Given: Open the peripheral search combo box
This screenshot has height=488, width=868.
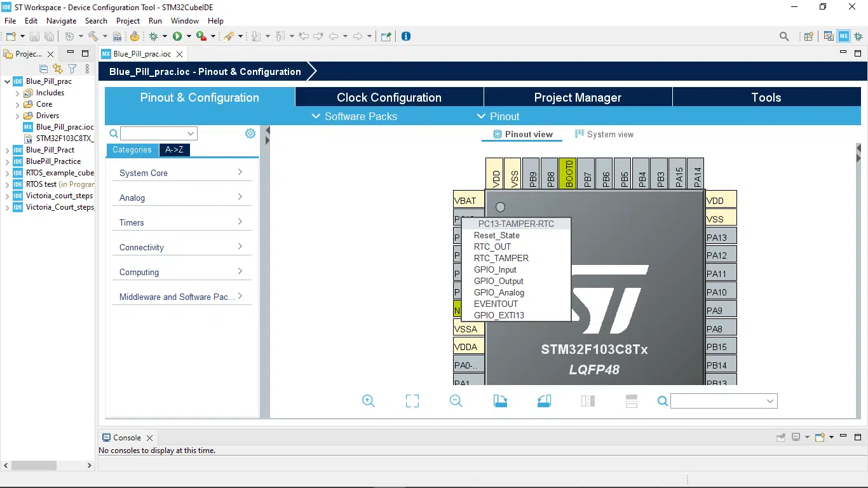Looking at the screenshot, I should [x=159, y=133].
